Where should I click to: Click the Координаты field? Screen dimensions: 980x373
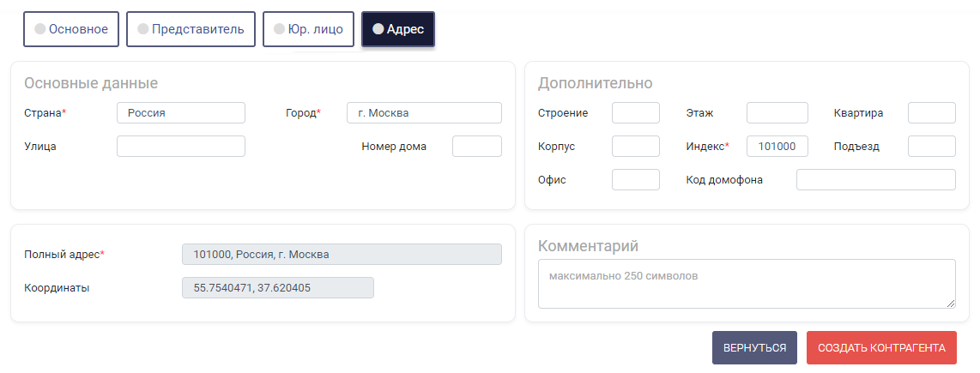(x=277, y=287)
